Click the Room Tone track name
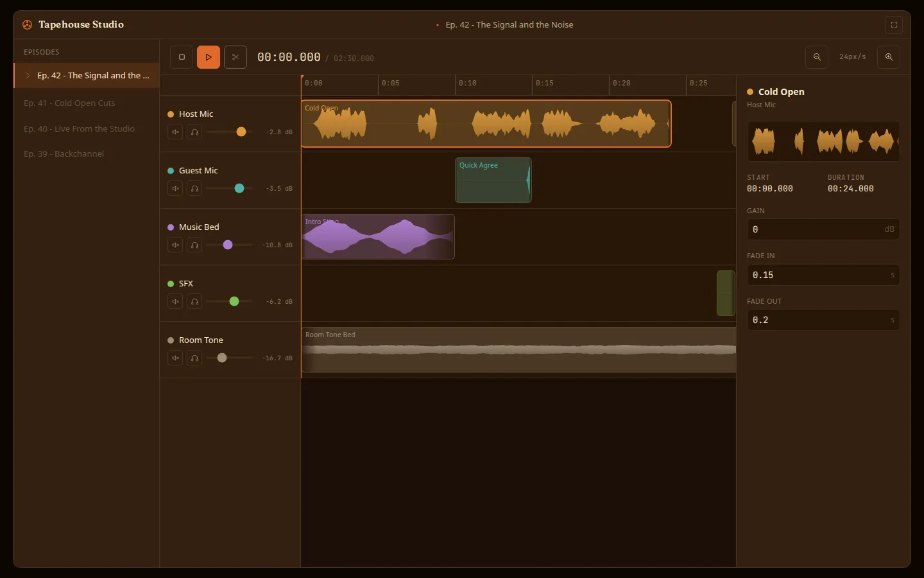 pos(201,340)
